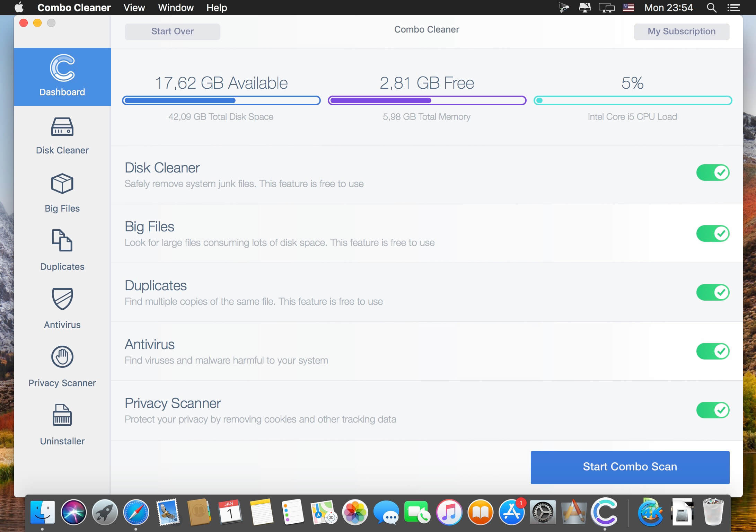Open System Preferences from the Dock

(x=543, y=514)
